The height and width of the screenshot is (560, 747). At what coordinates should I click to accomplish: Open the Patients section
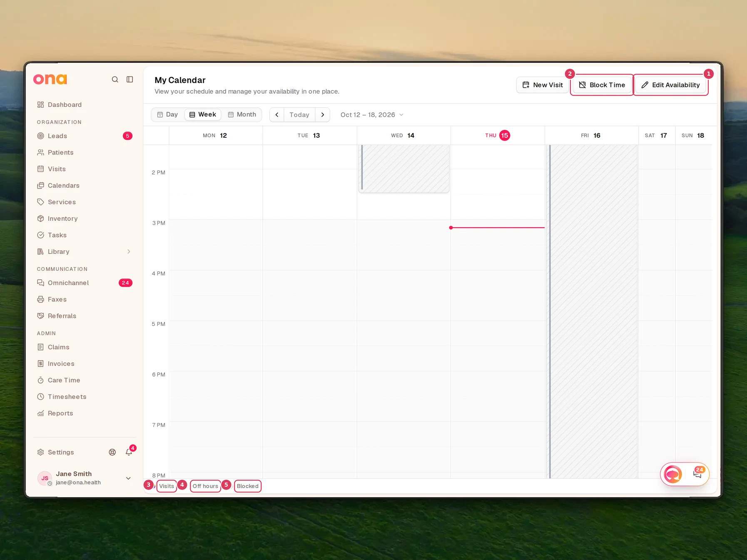pyautogui.click(x=85, y=153)
